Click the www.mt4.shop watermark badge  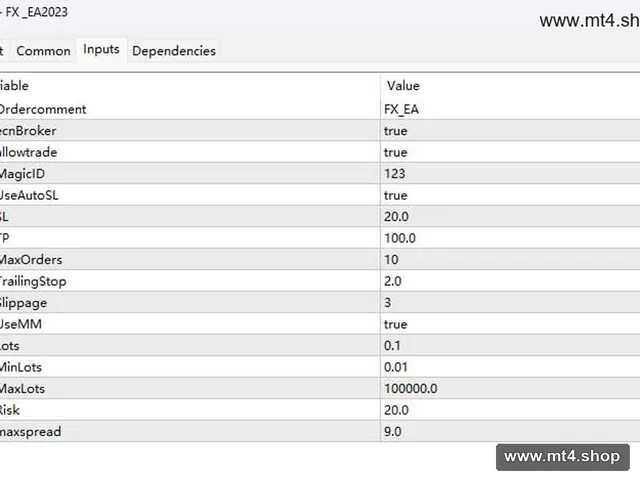[x=562, y=457]
